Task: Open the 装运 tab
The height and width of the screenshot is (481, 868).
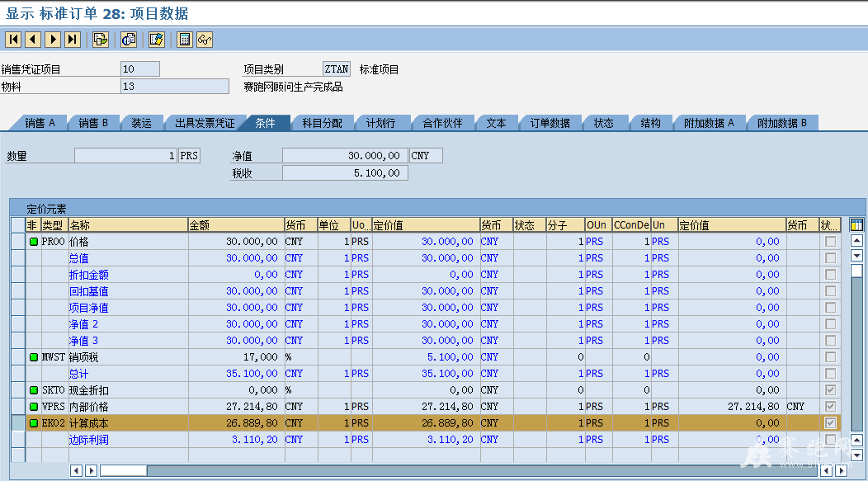Action: click(x=142, y=123)
